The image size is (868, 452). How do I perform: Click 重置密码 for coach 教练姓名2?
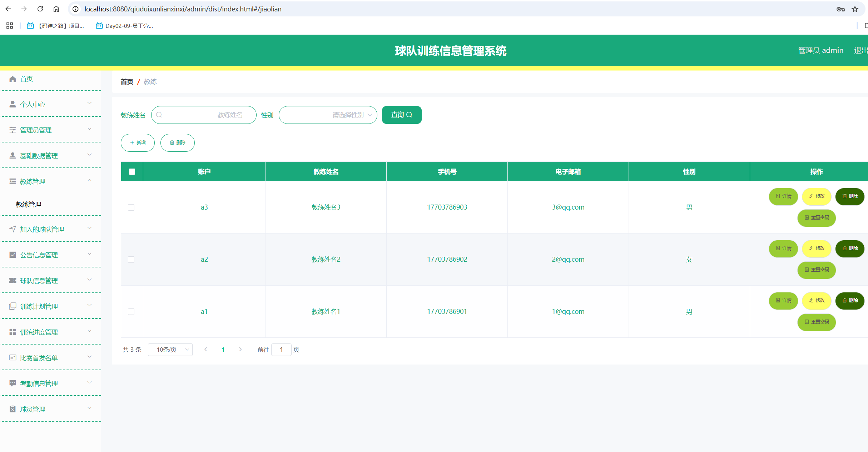click(817, 270)
